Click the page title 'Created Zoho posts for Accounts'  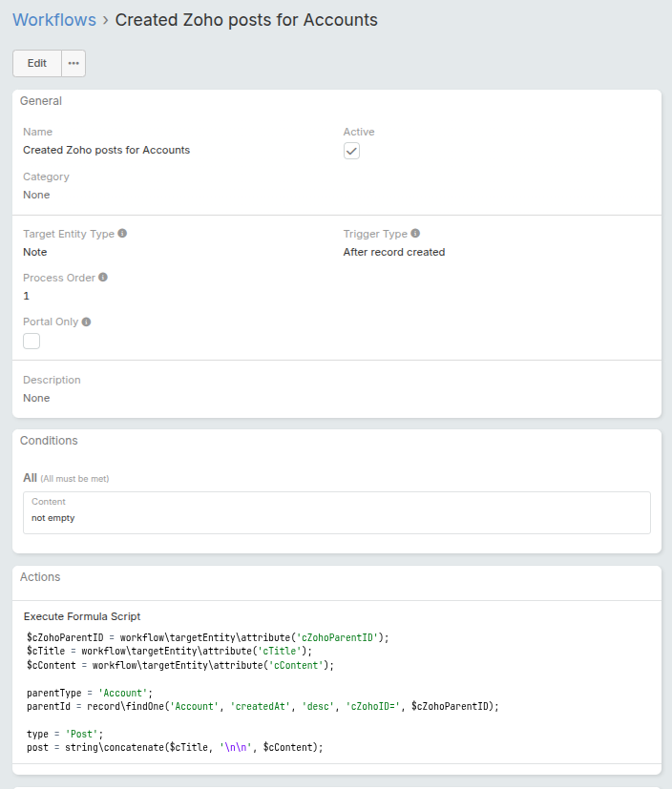(x=246, y=20)
